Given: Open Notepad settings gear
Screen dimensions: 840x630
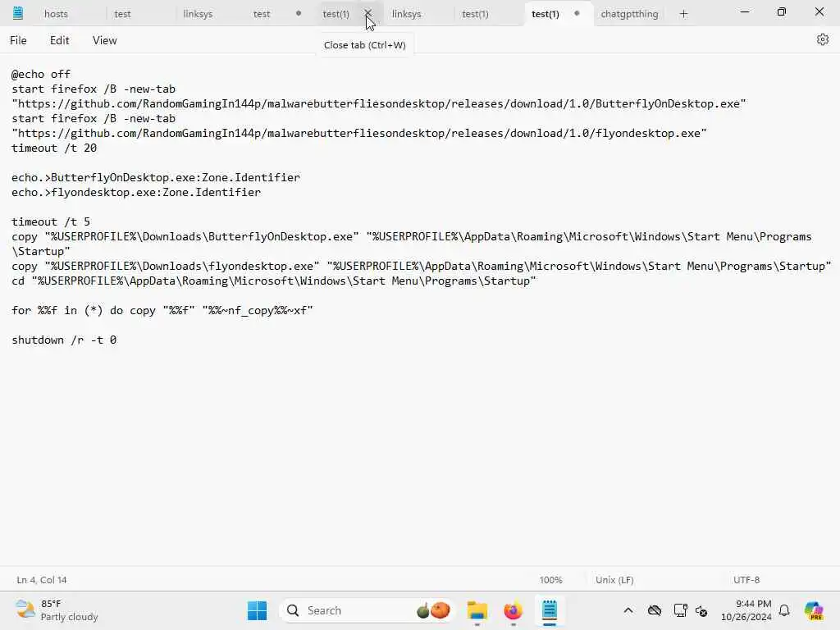Looking at the screenshot, I should tap(822, 39).
